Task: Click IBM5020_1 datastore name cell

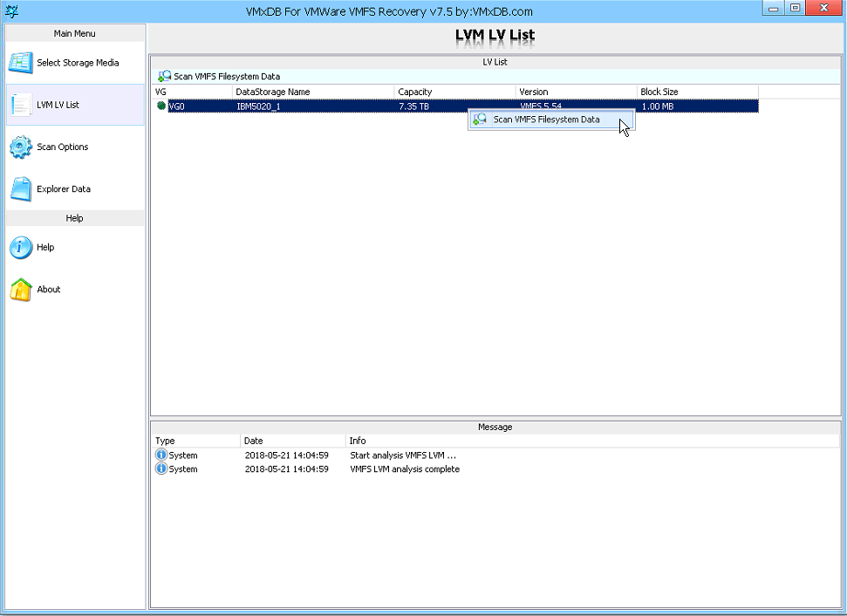Action: click(x=258, y=106)
